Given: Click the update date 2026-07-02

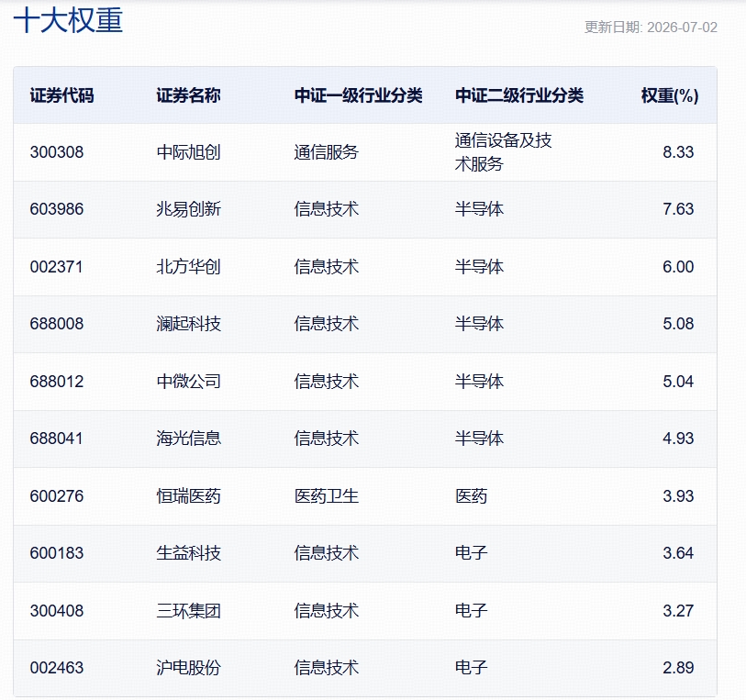Looking at the screenshot, I should coord(682,28).
